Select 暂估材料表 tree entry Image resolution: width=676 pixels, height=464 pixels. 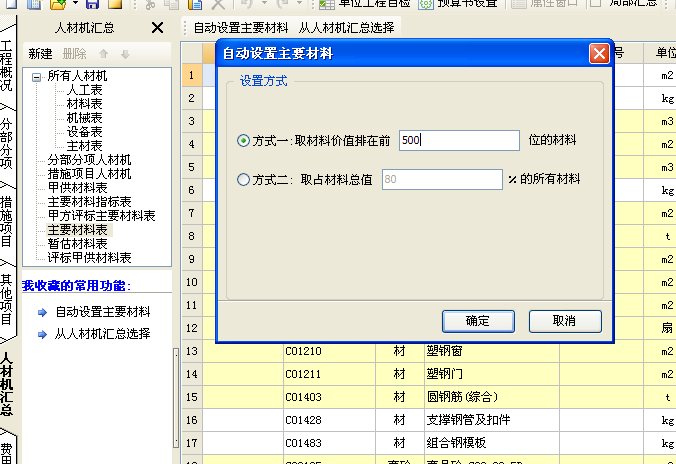coord(78,244)
